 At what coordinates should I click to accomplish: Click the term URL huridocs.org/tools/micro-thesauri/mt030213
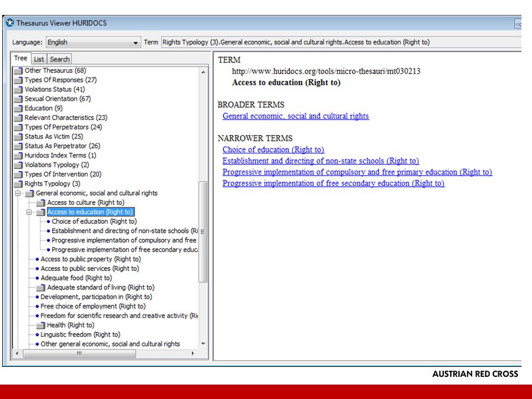pos(326,71)
